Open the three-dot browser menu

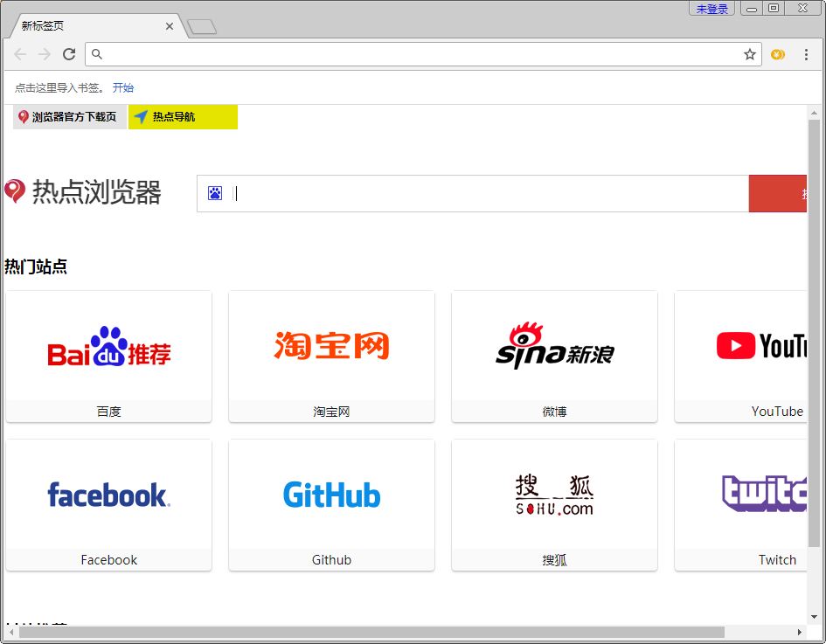[x=806, y=54]
